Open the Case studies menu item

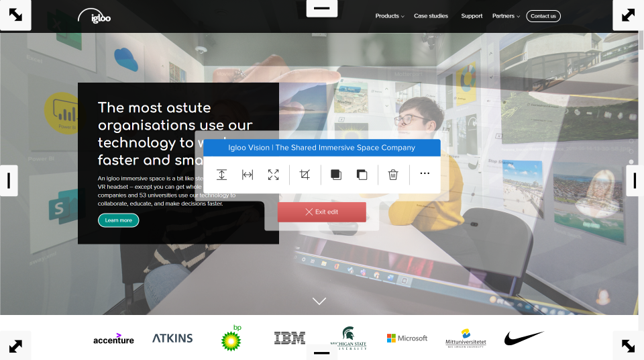coord(431,16)
